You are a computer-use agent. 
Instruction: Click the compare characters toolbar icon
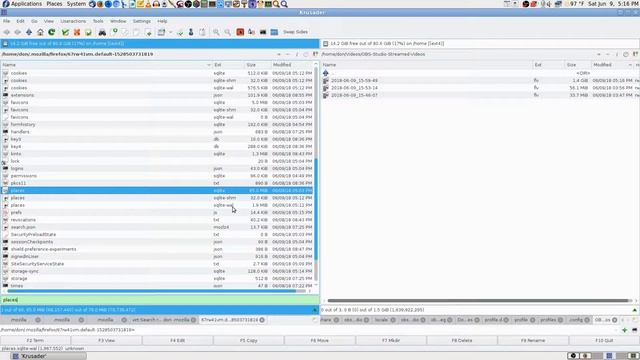coord(251,32)
